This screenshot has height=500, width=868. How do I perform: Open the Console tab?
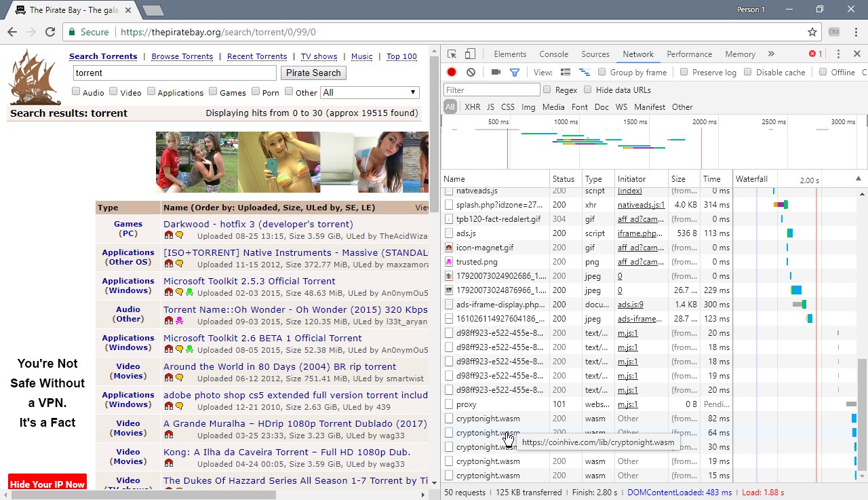[554, 54]
